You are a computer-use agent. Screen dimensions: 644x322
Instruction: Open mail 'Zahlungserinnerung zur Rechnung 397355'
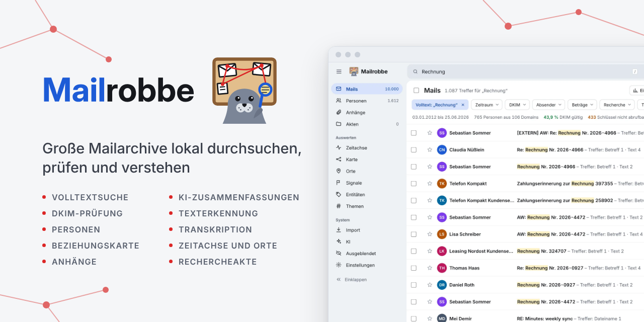pos(565,184)
